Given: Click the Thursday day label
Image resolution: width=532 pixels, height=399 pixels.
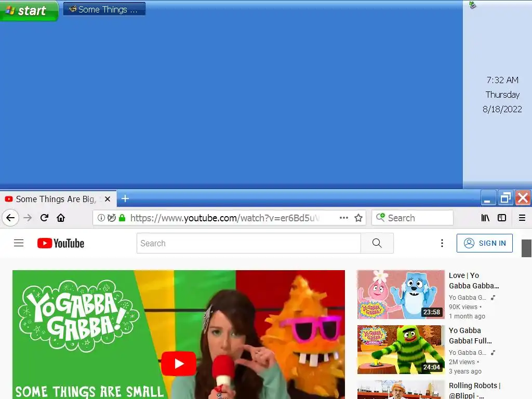Looking at the screenshot, I should pyautogui.click(x=502, y=95).
